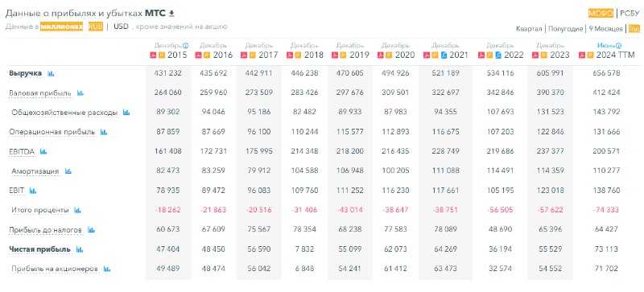
Task: Switch period to Квартал
Action: point(529,29)
